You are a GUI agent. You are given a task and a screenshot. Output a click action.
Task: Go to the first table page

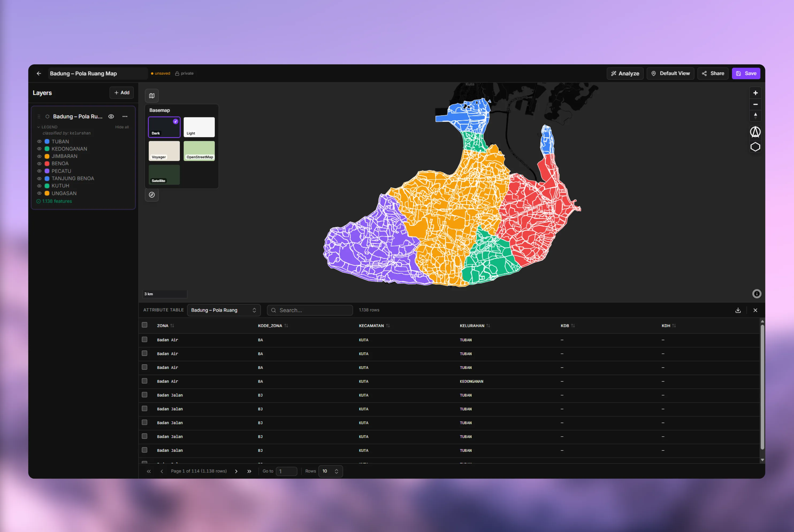click(x=149, y=471)
